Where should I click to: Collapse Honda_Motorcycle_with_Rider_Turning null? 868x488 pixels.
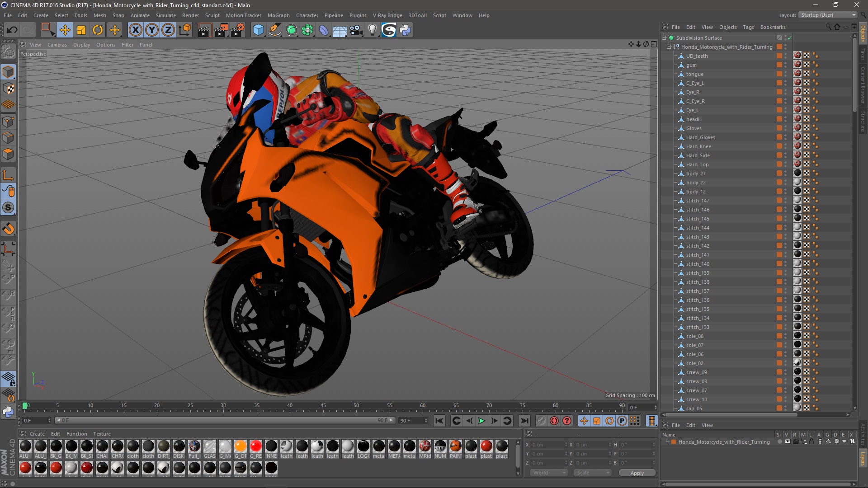(x=669, y=47)
